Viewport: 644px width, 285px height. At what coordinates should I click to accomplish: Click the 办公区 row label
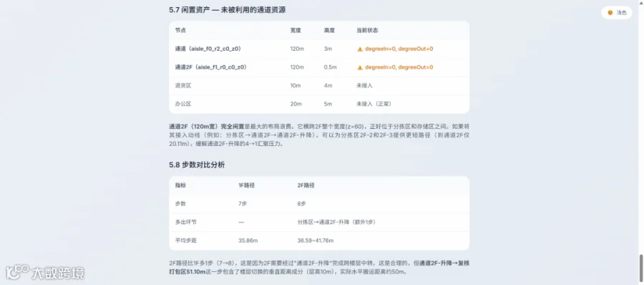coord(183,104)
